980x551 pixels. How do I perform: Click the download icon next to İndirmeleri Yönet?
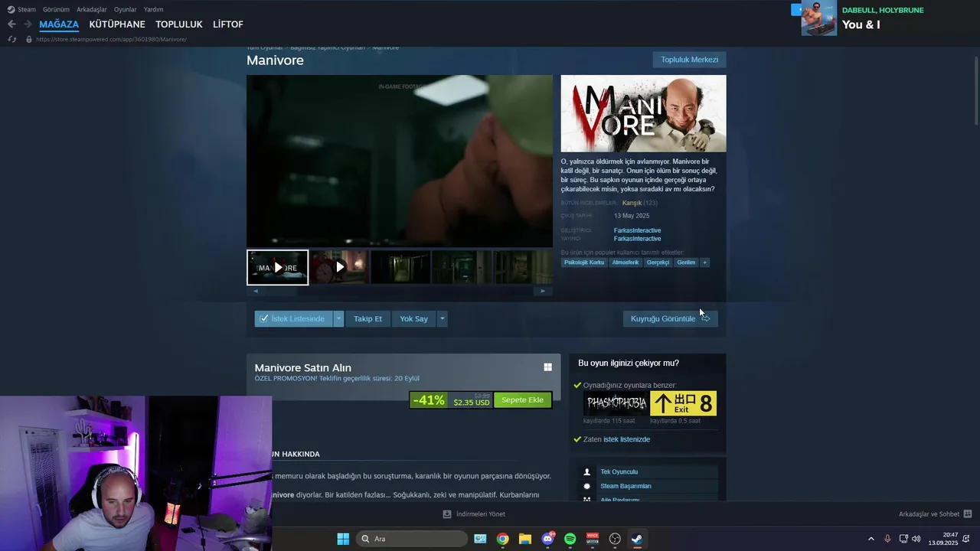click(x=447, y=514)
